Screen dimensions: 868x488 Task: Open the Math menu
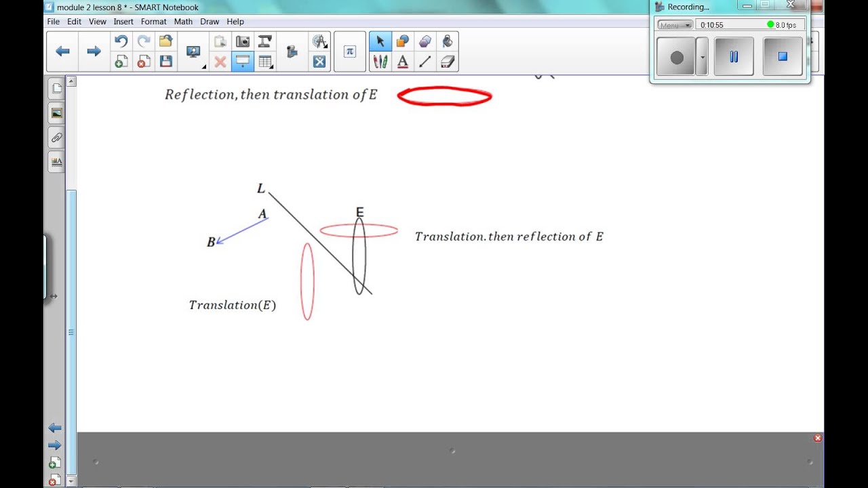pos(183,22)
